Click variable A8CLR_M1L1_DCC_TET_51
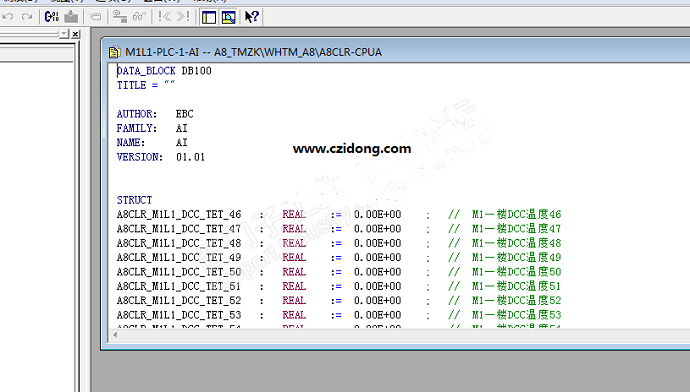 click(179, 286)
